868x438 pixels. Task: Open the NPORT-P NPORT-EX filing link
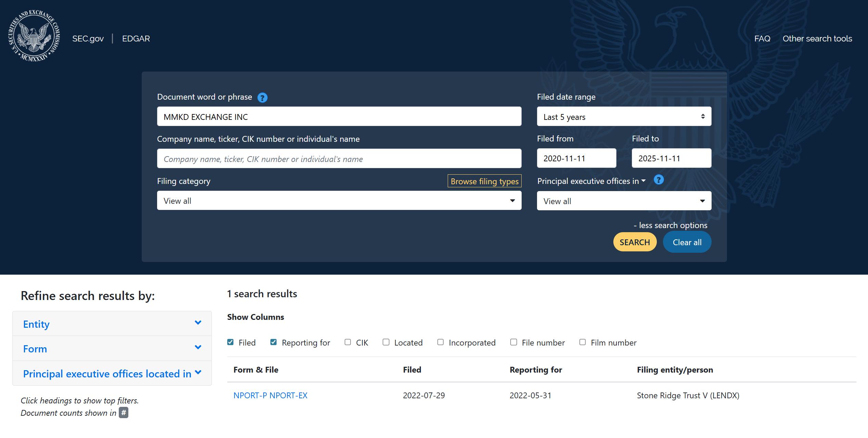270,396
